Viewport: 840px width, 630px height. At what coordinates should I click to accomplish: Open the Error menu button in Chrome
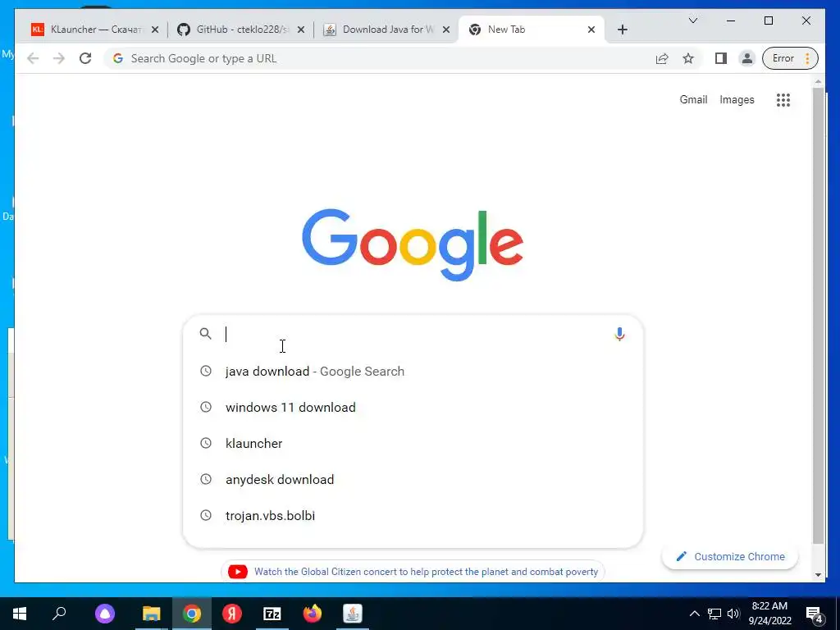tap(790, 58)
